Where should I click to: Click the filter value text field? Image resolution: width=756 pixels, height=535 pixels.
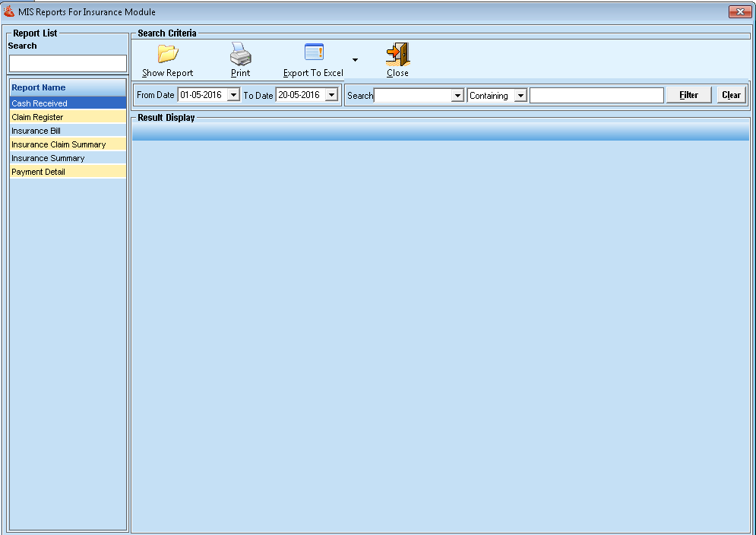point(596,95)
